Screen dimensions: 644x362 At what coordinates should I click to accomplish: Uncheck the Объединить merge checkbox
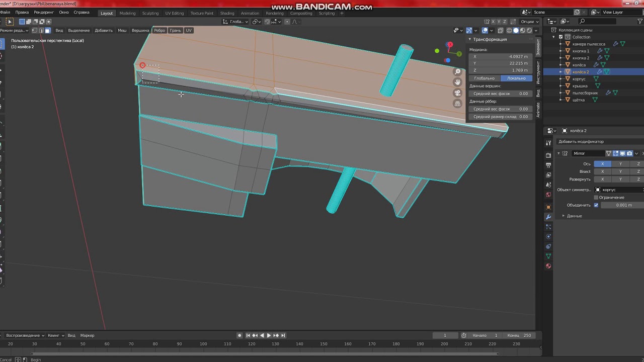point(596,205)
